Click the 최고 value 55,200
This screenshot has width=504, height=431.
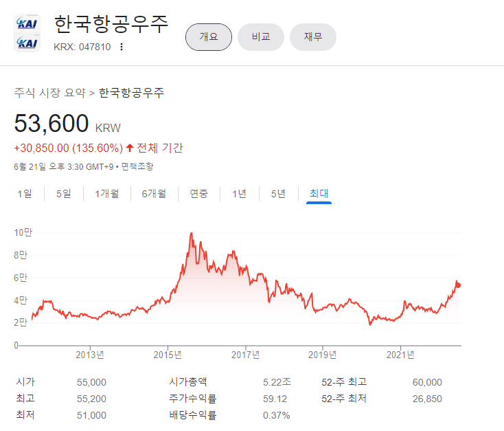pos(91,399)
